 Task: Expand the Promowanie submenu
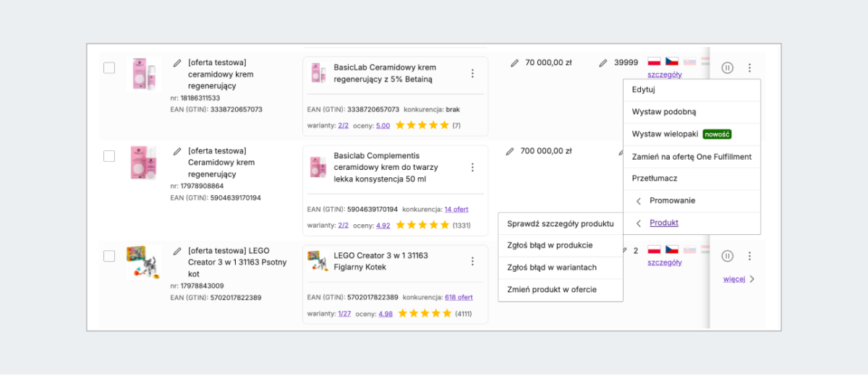point(692,200)
